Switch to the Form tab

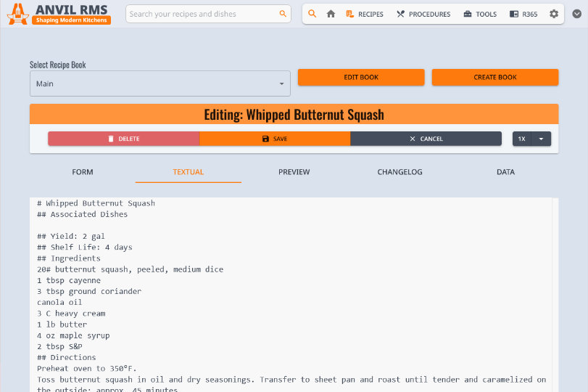tap(83, 172)
